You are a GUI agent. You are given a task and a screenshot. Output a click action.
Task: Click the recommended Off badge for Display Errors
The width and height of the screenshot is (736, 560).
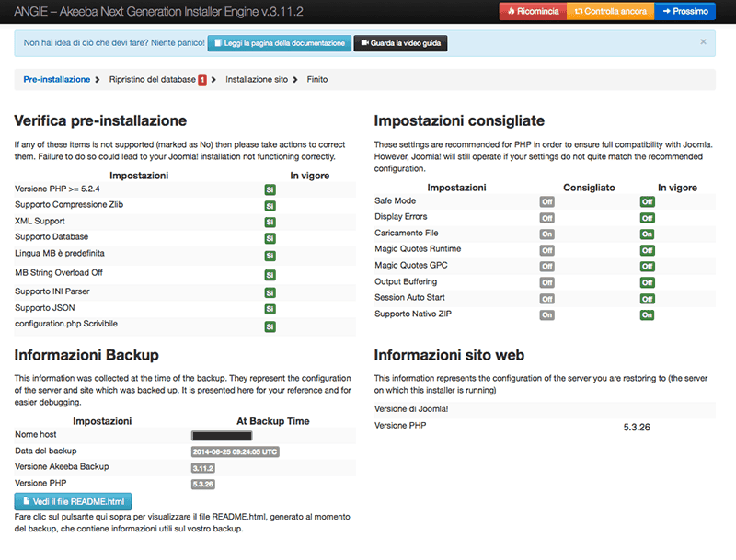click(x=546, y=218)
